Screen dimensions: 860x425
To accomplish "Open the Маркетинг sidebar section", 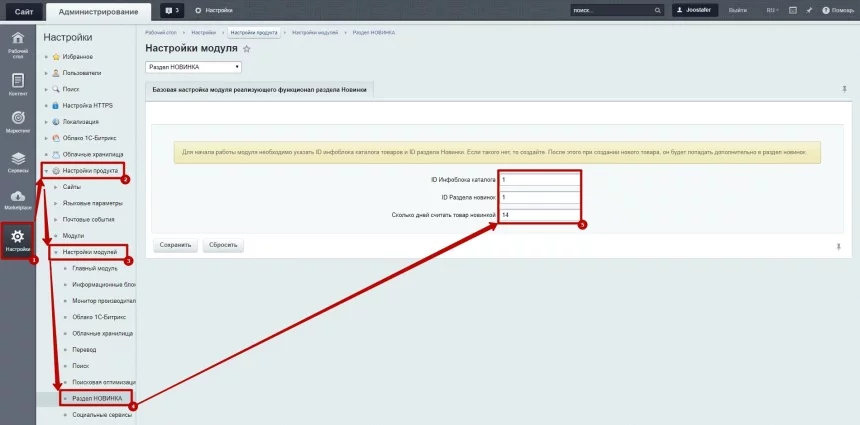I will tap(18, 123).
